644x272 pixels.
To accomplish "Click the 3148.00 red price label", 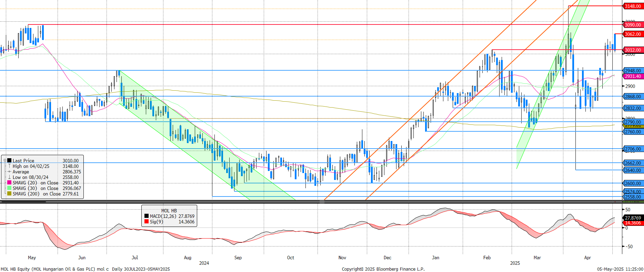I will [x=633, y=6].
